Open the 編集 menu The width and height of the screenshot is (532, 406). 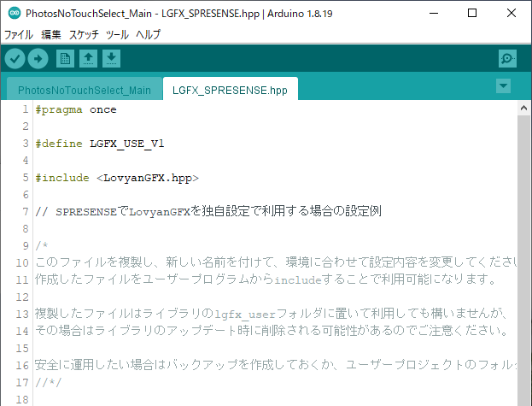51,35
